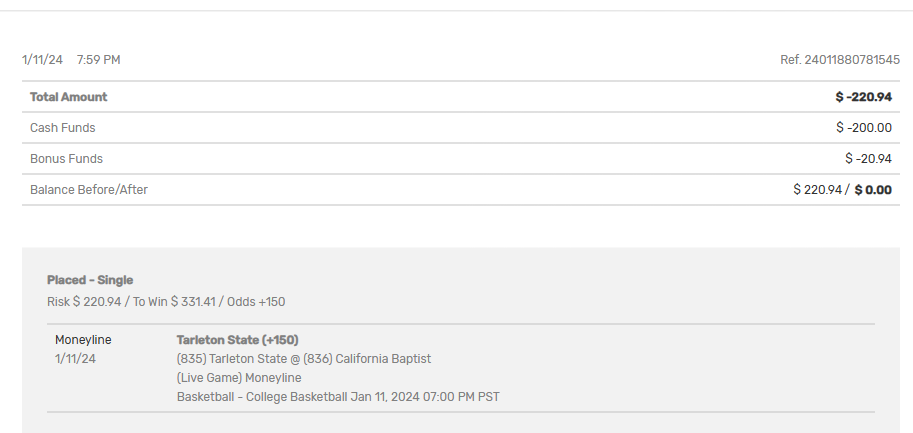Click the bold $ -220.94 total value
This screenshot has width=913, height=433.
point(863,97)
